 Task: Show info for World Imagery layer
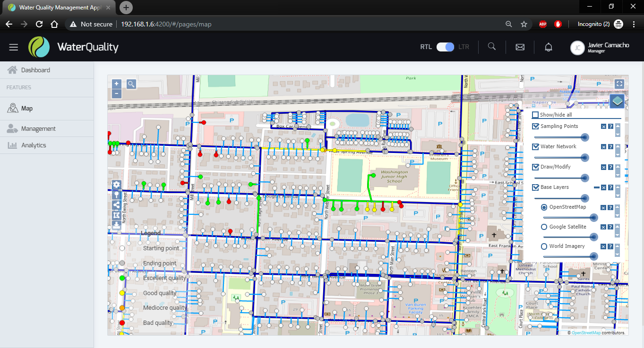point(610,246)
